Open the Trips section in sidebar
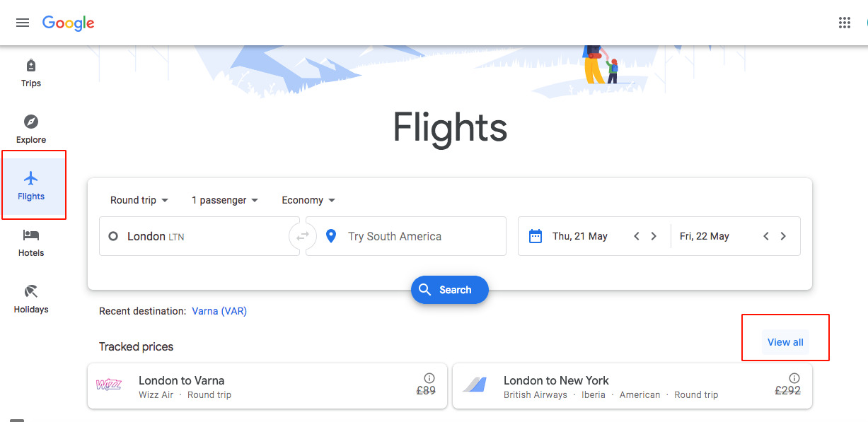Screen dimensions: 868x422 (x=31, y=74)
